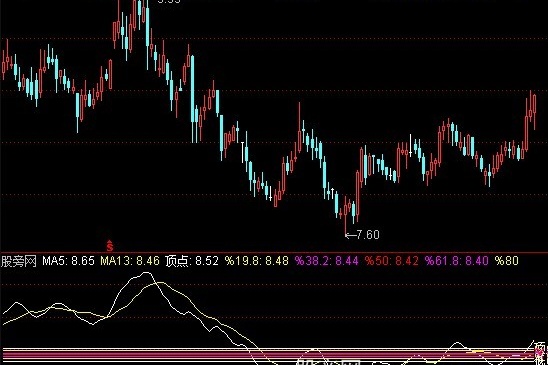Click the pink band in the indicator panel
548x365 pixels.
(269, 354)
